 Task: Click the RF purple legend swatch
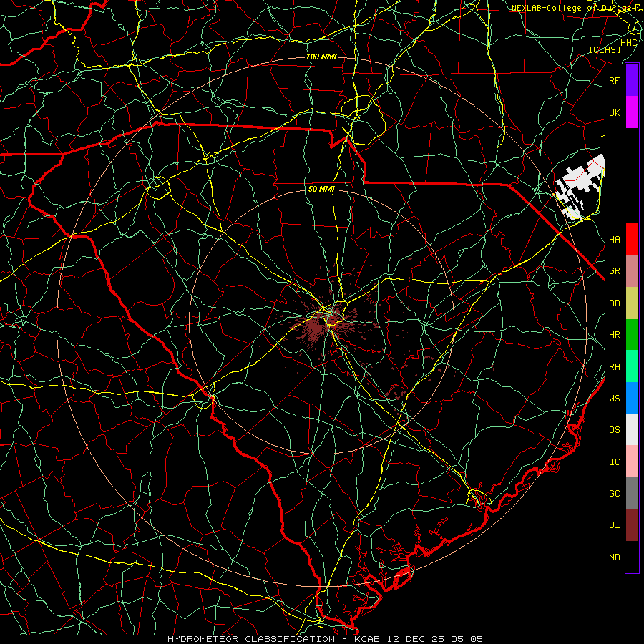632,80
